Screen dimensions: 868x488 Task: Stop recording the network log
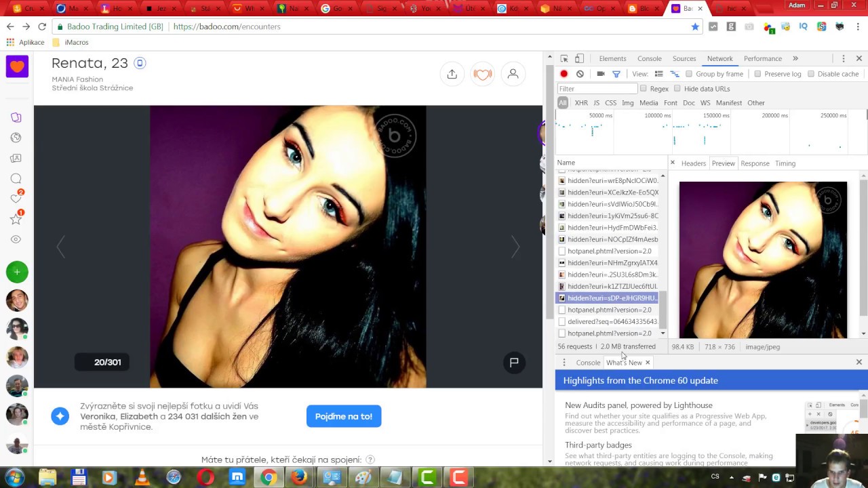564,74
